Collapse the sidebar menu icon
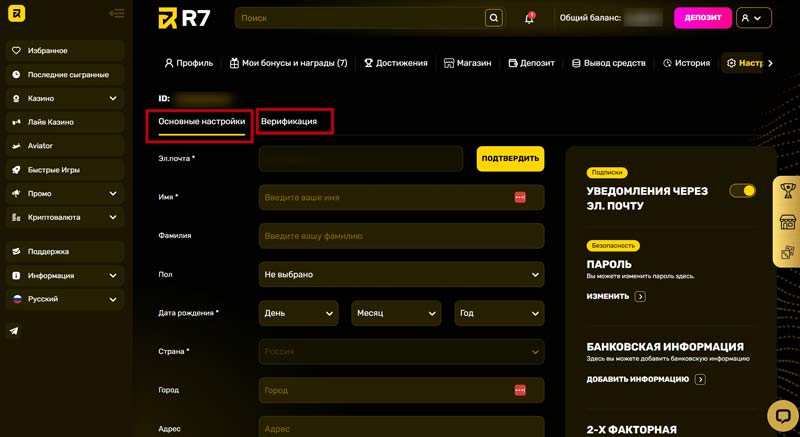The height and width of the screenshot is (437, 800). (117, 14)
